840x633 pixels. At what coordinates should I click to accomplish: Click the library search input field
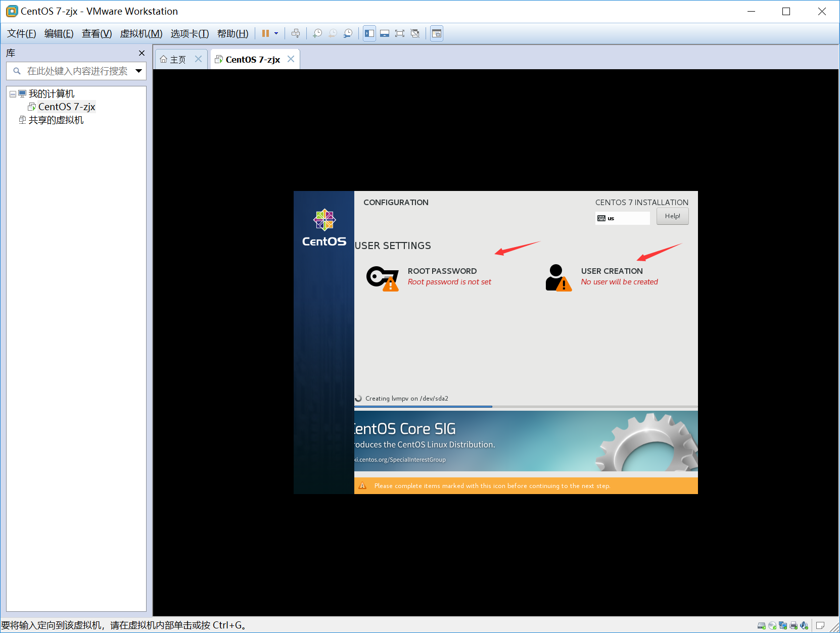(76, 71)
